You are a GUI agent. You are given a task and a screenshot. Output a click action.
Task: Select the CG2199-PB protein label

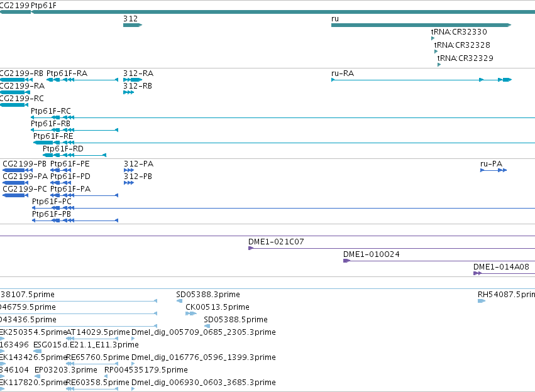pos(25,164)
